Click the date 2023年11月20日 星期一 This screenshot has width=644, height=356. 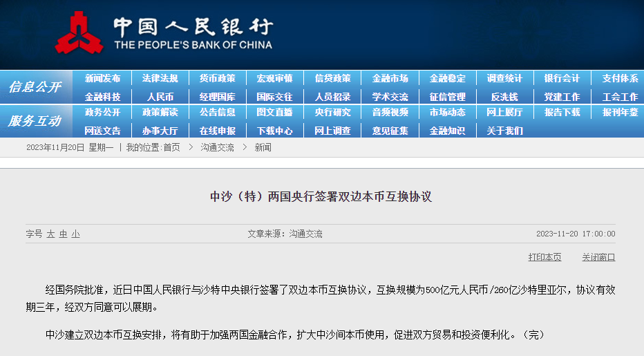tap(70, 147)
